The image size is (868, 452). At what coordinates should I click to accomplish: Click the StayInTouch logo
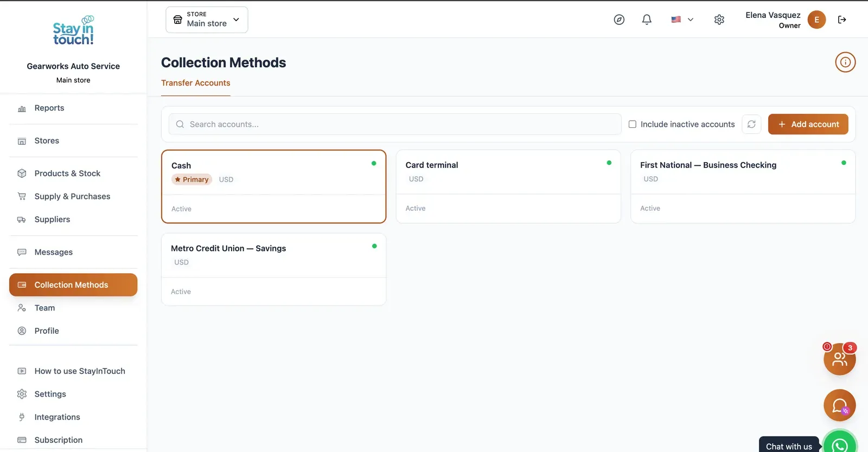(x=73, y=31)
